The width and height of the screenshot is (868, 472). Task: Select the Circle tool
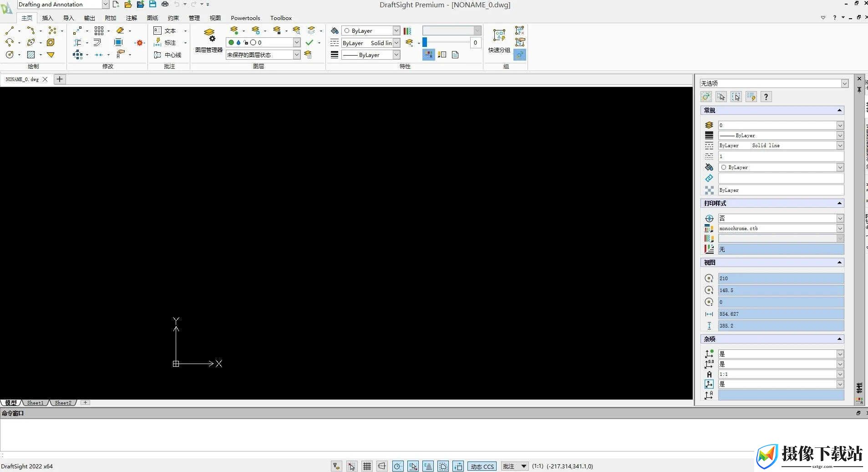click(10, 55)
